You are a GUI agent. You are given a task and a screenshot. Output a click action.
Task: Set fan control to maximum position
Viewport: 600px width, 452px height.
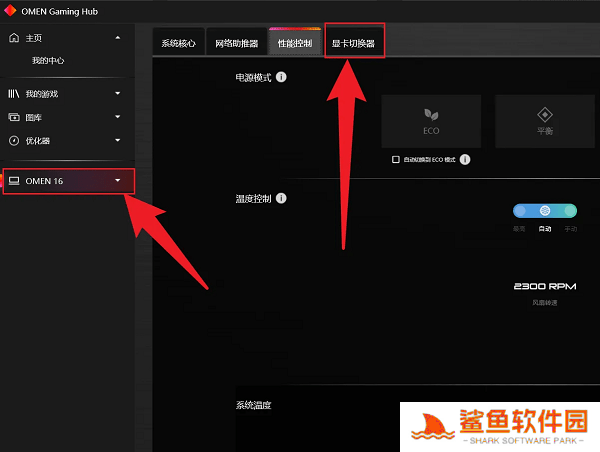click(520, 210)
